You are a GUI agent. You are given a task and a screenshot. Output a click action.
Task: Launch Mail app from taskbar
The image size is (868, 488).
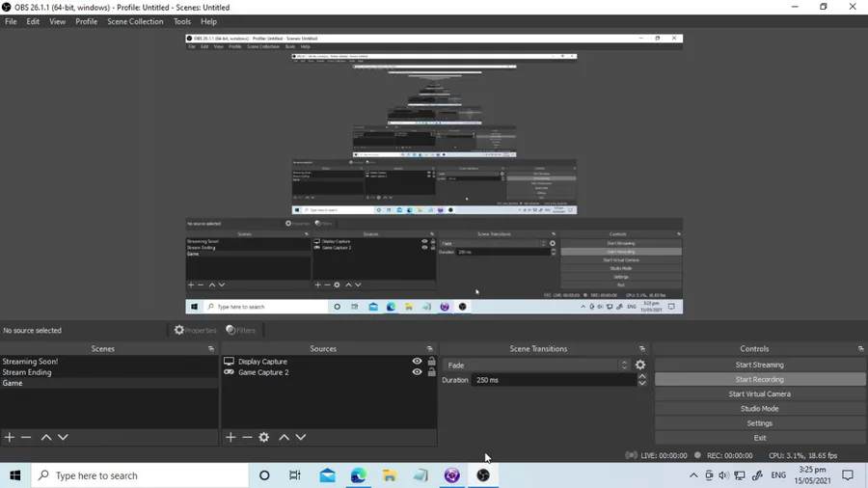(x=327, y=475)
